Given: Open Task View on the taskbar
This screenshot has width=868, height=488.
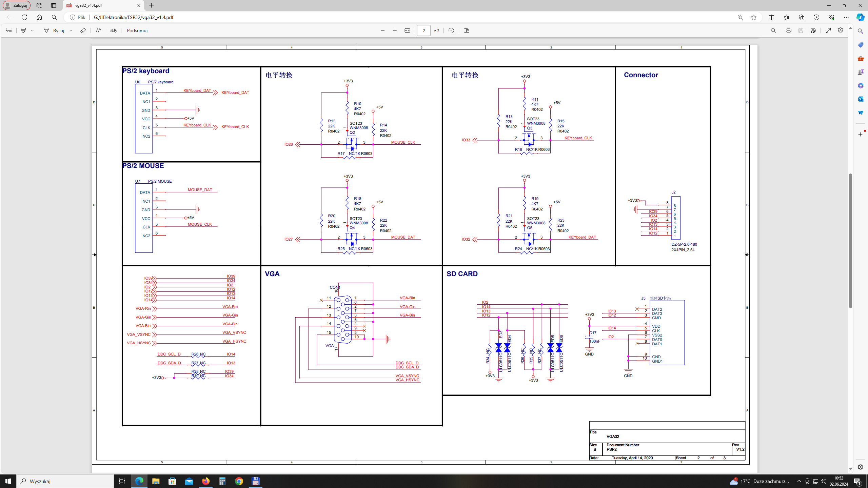Looking at the screenshot, I should 122,481.
